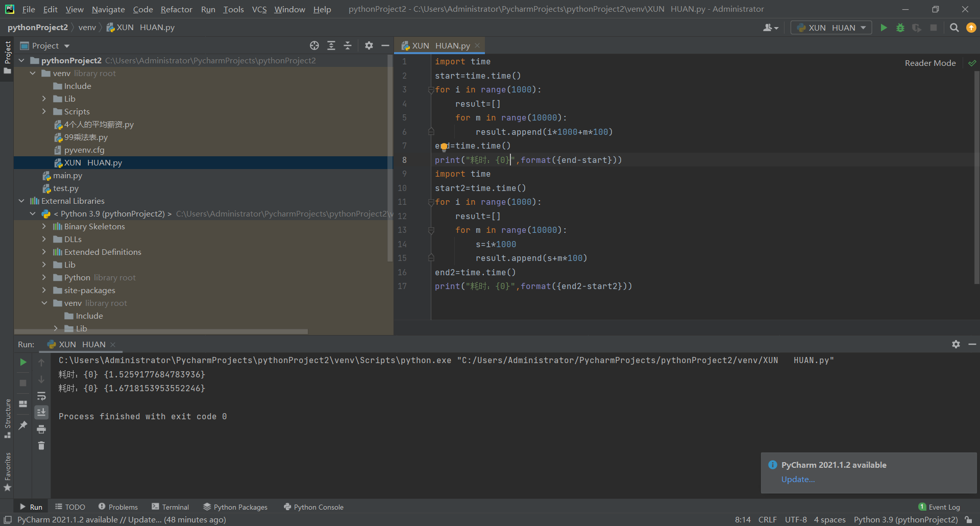Click the lock icon in status bar
Image resolution: width=980 pixels, height=526 pixels.
pos(968,519)
